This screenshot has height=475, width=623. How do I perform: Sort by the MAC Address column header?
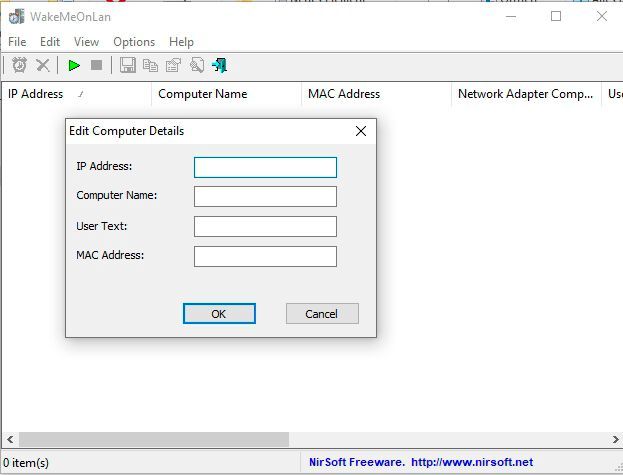(x=376, y=94)
